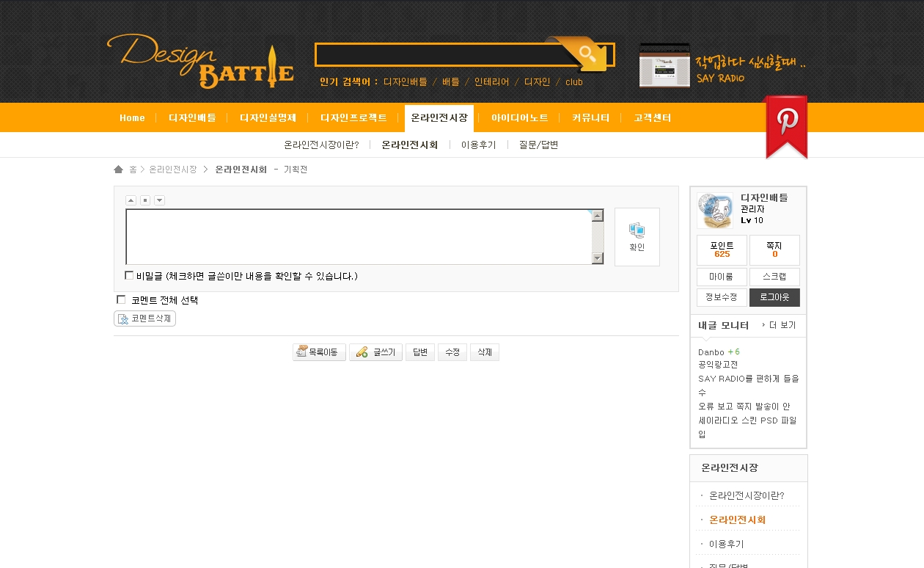Click sidebar link 온라인전시회

coord(738,520)
